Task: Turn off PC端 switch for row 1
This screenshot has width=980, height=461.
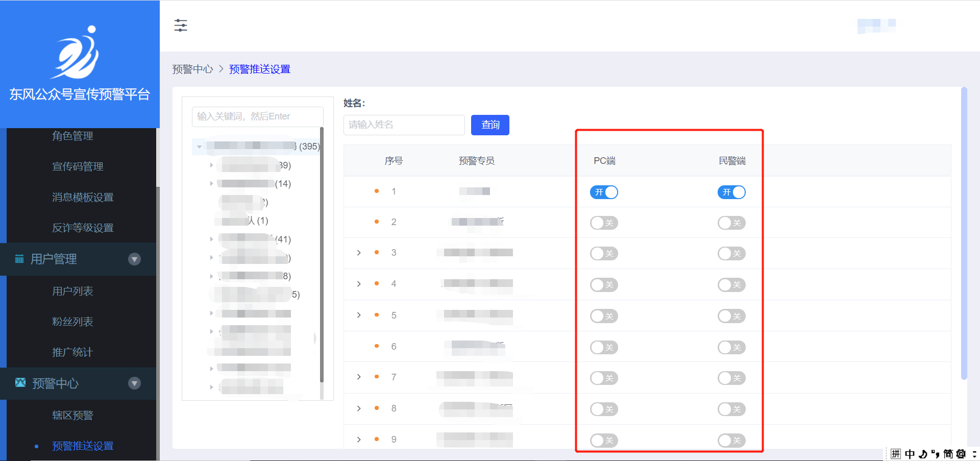Action: (x=604, y=192)
